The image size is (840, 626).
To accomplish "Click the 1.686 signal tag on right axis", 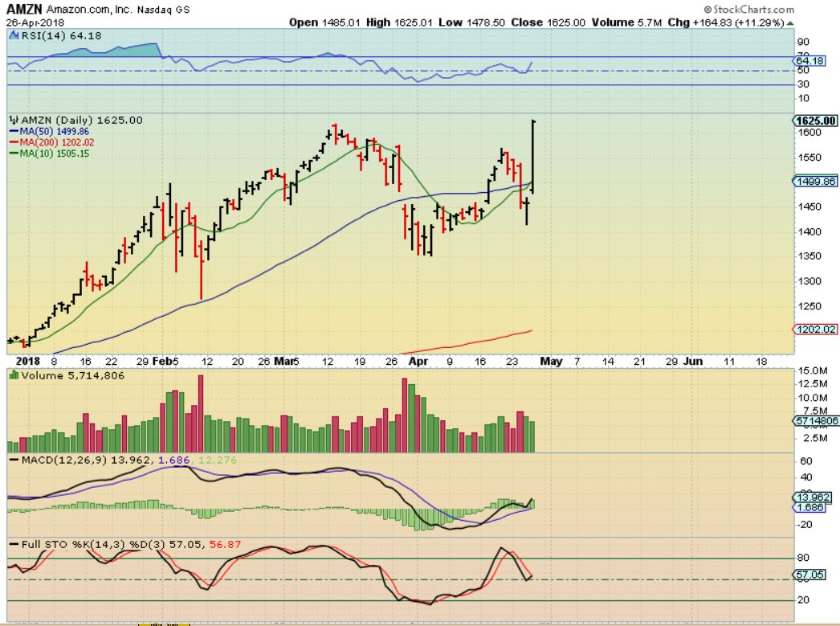I will tap(809, 507).
